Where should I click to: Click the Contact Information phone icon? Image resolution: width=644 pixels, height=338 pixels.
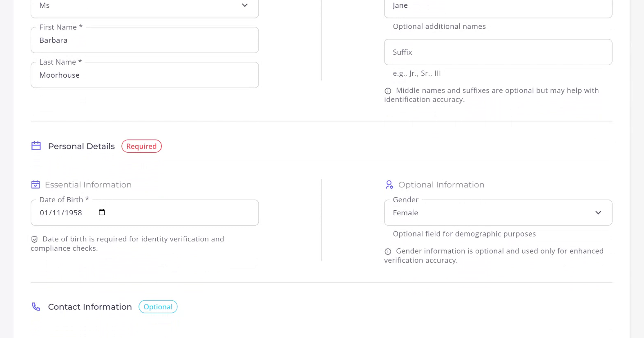coord(36,307)
